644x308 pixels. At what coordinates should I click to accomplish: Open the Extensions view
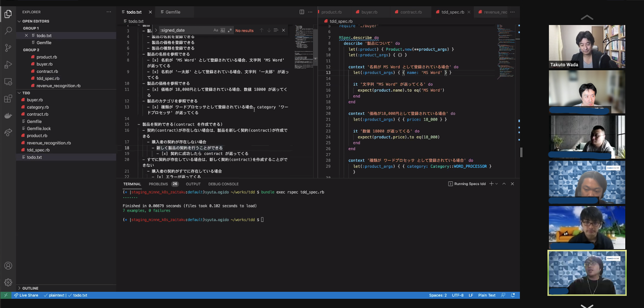[x=8, y=98]
